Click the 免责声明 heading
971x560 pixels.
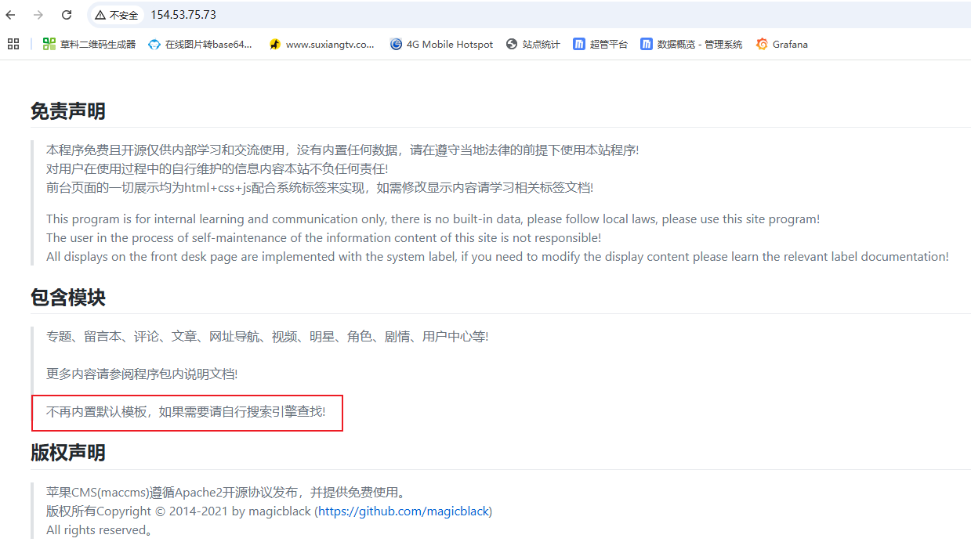coord(68,111)
